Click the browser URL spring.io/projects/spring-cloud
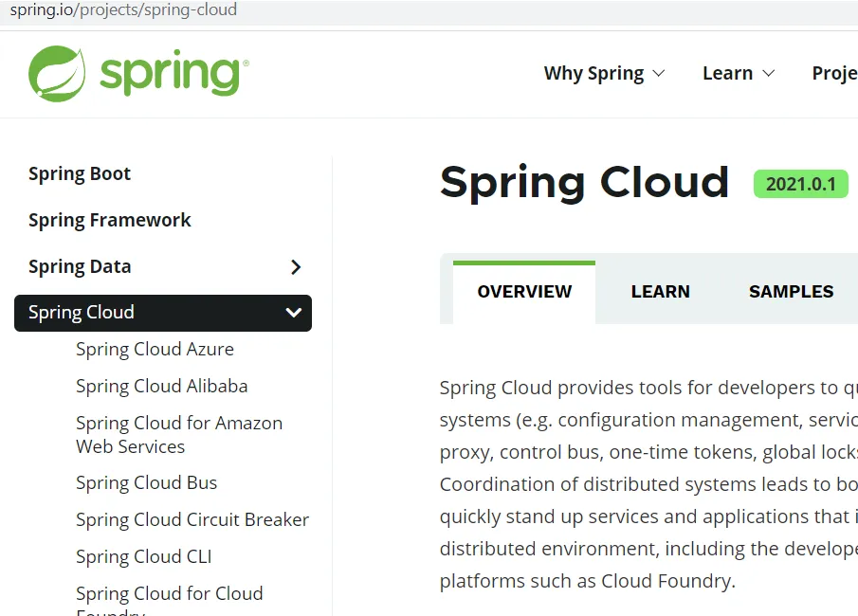Screen dimensions: 858x616 pyautogui.click(x=123, y=9)
